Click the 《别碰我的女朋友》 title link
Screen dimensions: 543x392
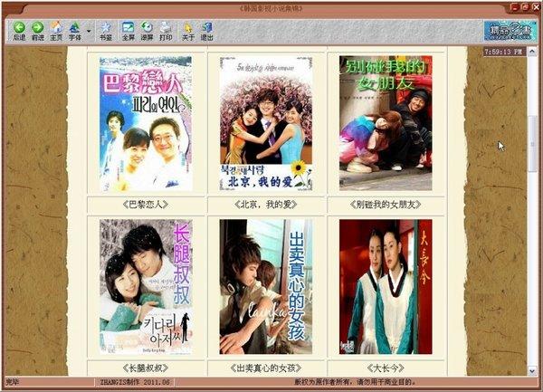tap(386, 205)
